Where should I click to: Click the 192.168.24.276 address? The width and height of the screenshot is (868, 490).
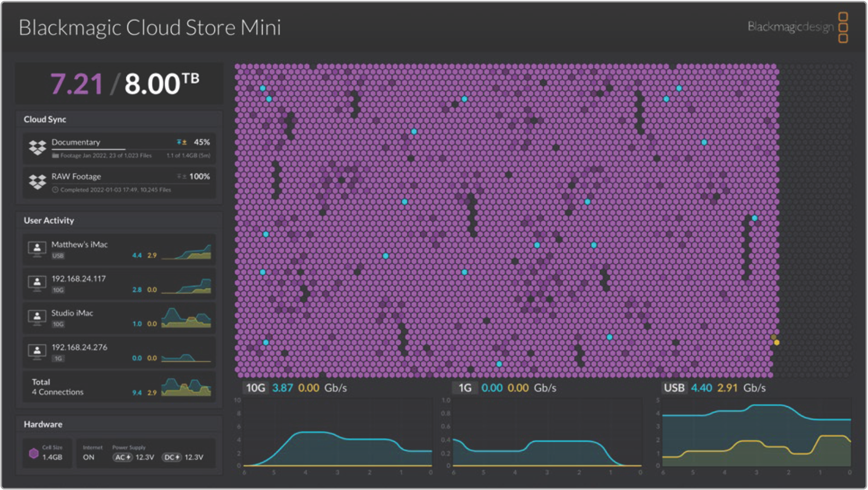click(x=79, y=348)
